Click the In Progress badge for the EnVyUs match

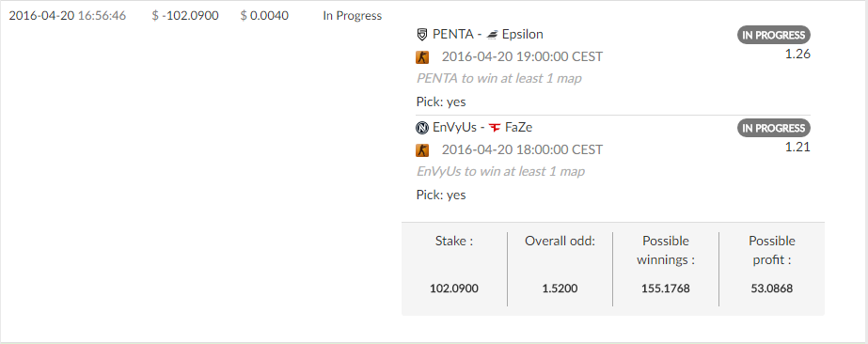pyautogui.click(x=773, y=128)
